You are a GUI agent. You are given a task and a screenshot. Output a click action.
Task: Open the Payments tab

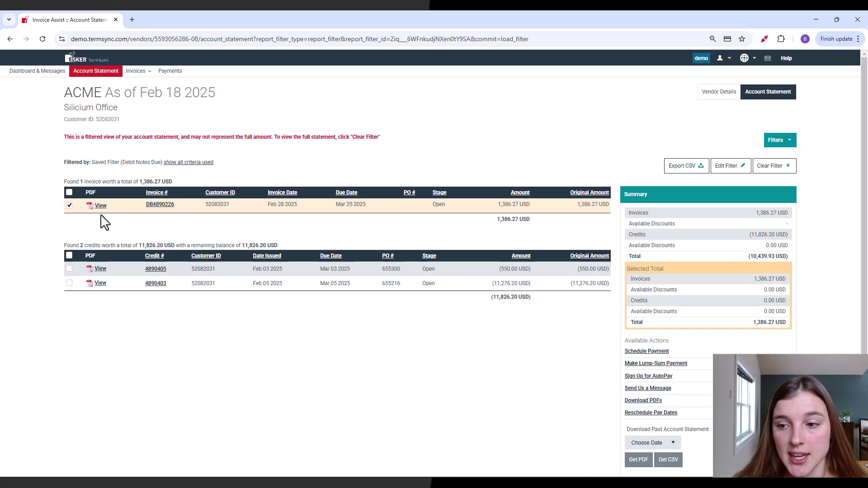click(170, 71)
